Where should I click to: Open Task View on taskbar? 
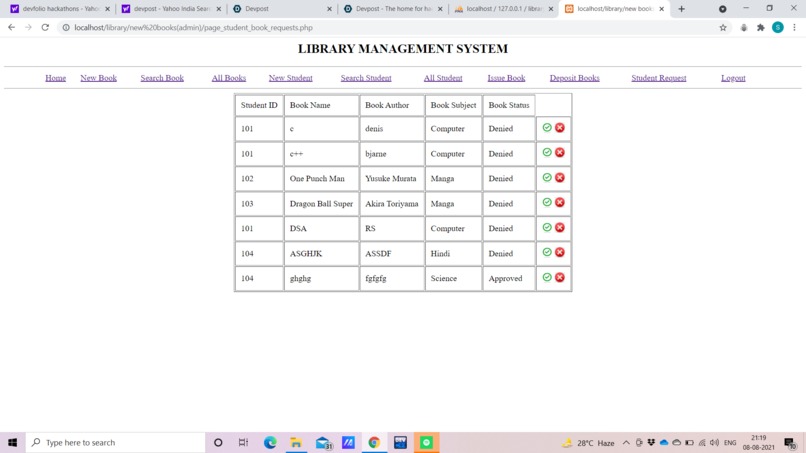[243, 442]
